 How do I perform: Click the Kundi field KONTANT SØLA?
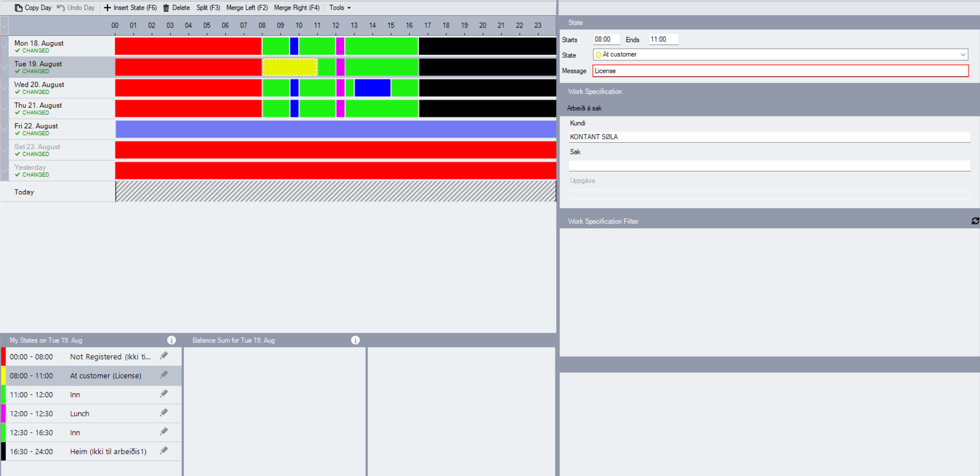point(769,137)
